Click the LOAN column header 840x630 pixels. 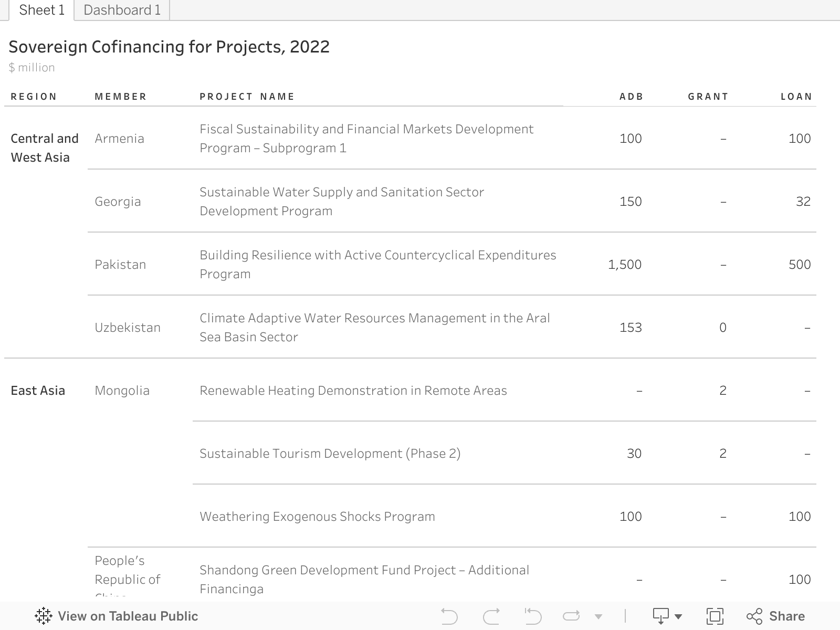[x=796, y=97]
